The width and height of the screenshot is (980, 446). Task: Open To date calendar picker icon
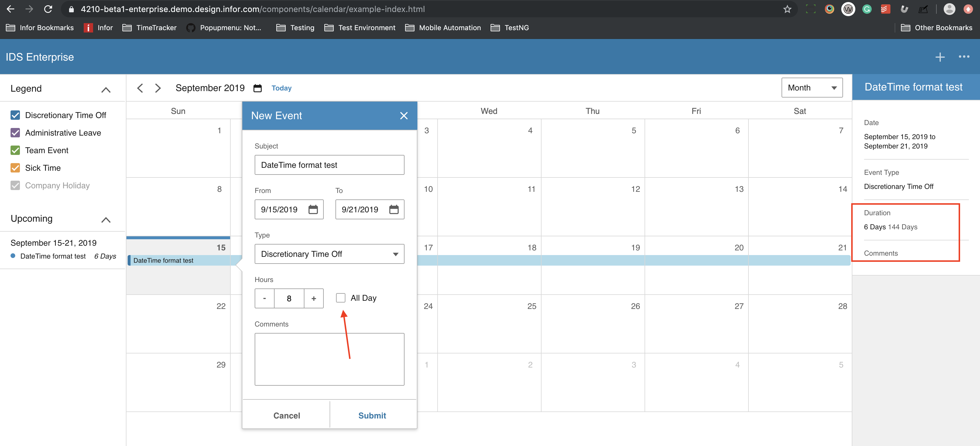pyautogui.click(x=393, y=209)
